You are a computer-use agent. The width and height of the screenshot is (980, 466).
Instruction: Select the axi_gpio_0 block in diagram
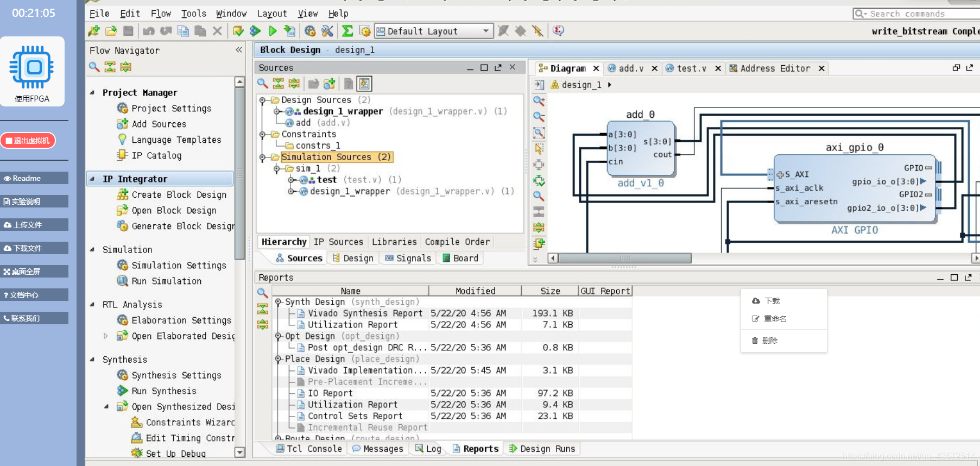coord(855,188)
